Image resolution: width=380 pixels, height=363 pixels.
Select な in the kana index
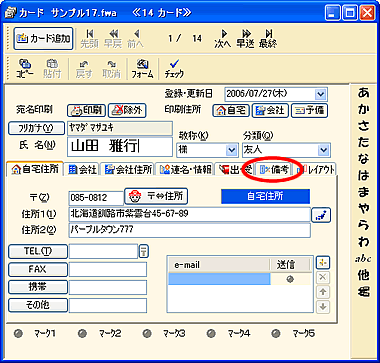click(364, 159)
